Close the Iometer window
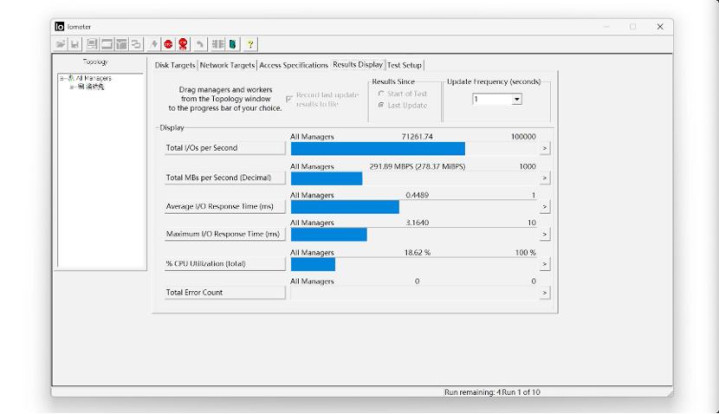The height and width of the screenshot is (414, 719). [660, 27]
